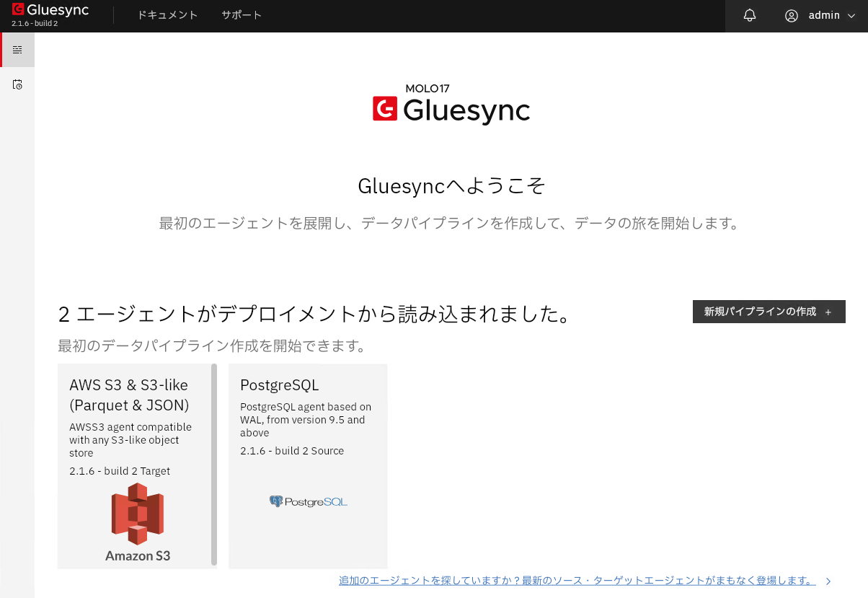Select the AWS S3 & S3-like agent card title

tap(130, 395)
